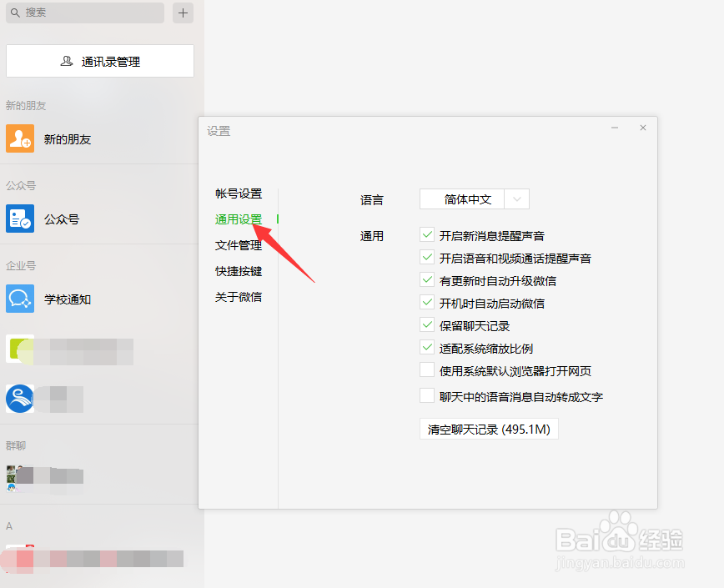Screen dimensions: 724x588
Task: Toggle 开启语音和视频通话提醒声音 checkbox
Action: pyautogui.click(x=427, y=257)
